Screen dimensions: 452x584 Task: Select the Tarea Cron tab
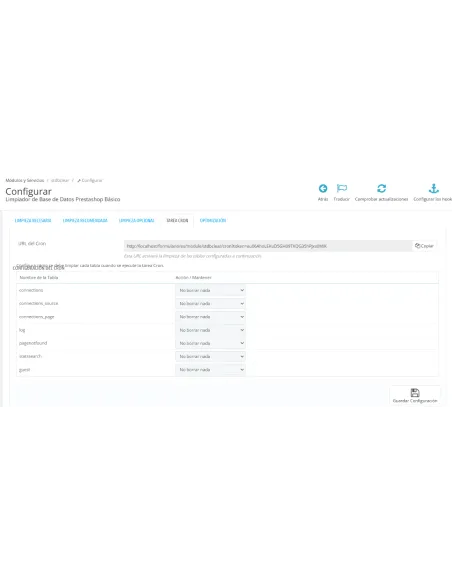click(177, 220)
